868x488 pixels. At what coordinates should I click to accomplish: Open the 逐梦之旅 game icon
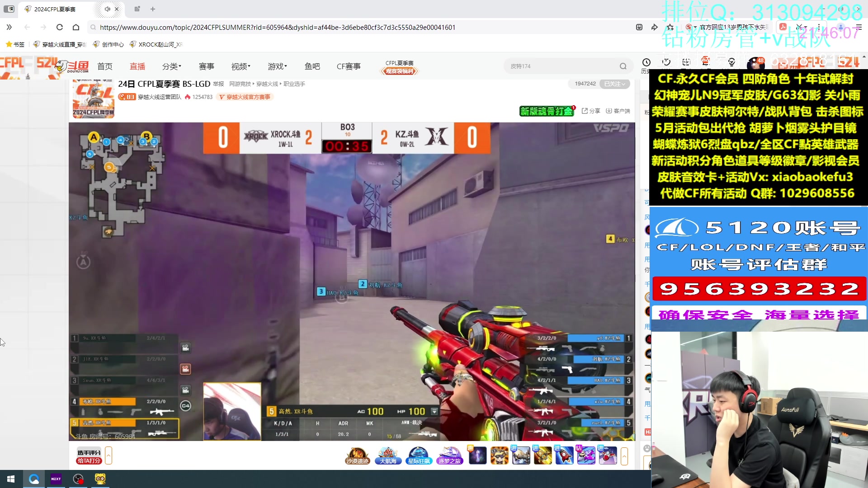[x=449, y=455]
